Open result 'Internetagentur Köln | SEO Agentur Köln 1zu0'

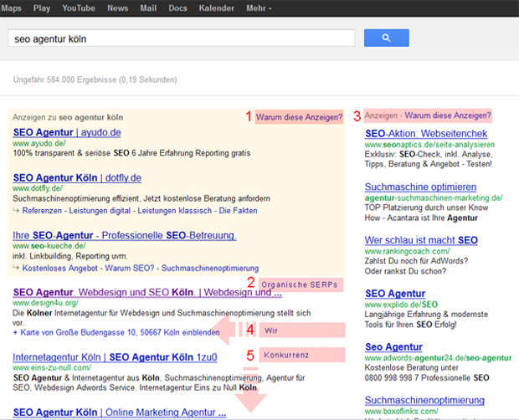click(115, 357)
